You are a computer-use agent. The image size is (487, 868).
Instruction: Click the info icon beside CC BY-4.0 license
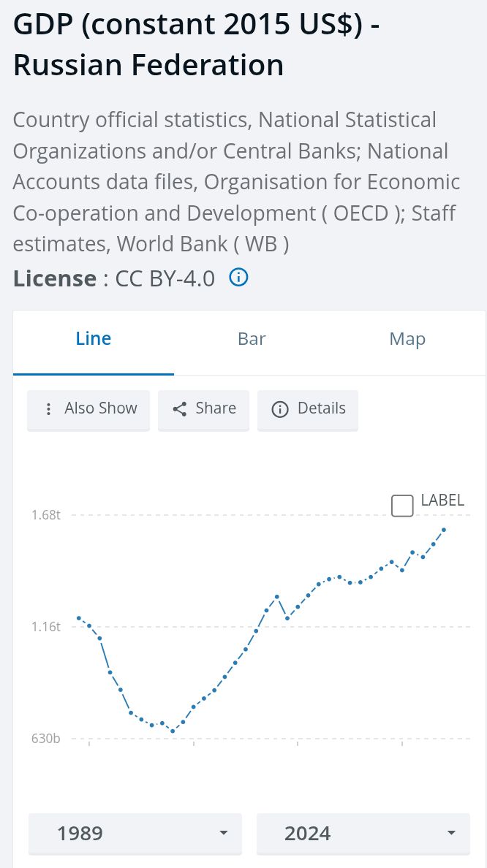tap(239, 278)
